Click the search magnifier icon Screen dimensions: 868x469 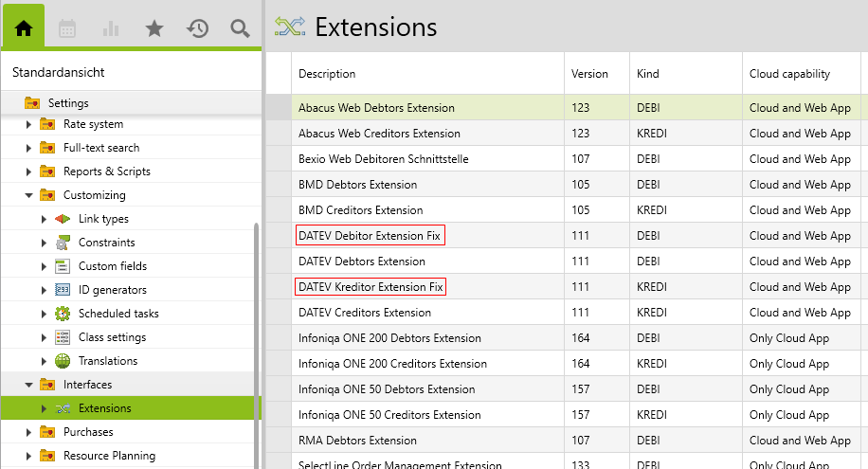(240, 28)
